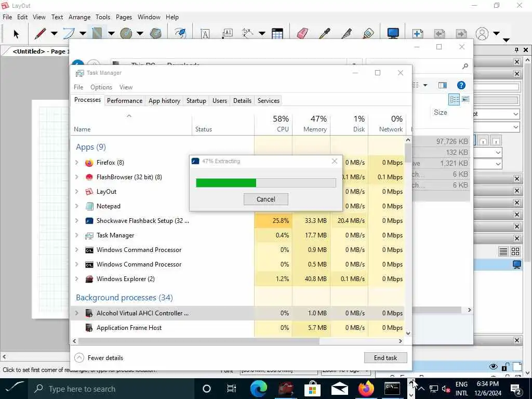This screenshot has width=532, height=399.
Task: Sort processes by Memory column
Action: click(x=312, y=124)
